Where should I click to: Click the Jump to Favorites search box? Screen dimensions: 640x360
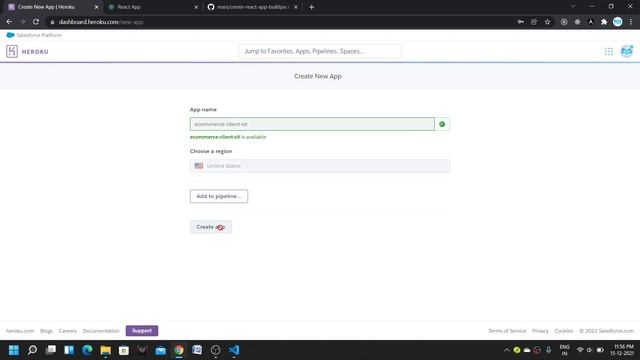(x=320, y=51)
